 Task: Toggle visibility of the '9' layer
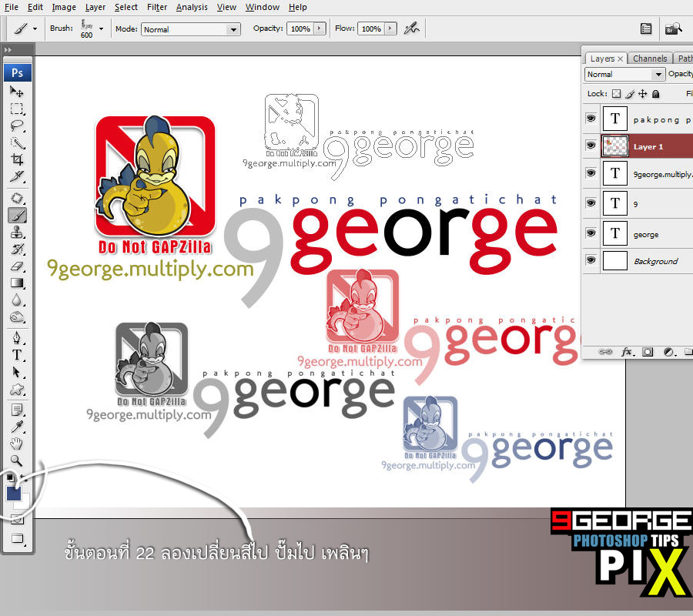[591, 203]
